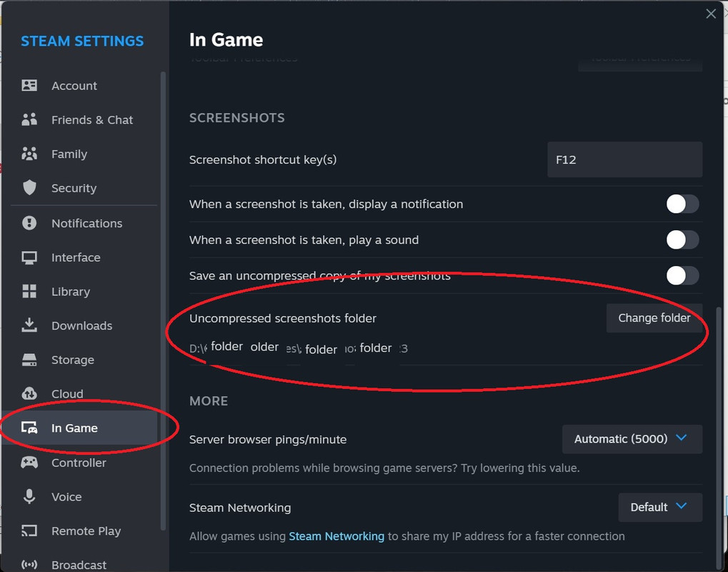The height and width of the screenshot is (572, 728).
Task: Click the Account card icon in sidebar
Action: (x=29, y=86)
